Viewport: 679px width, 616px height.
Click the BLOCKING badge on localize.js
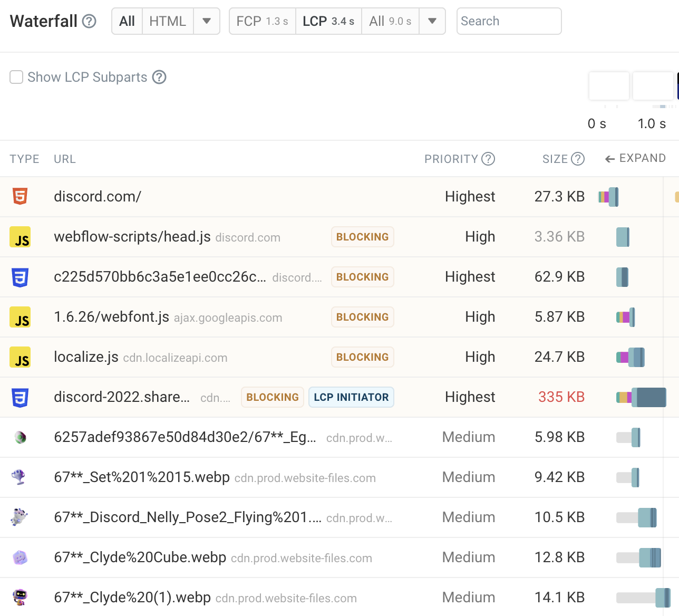[363, 357]
